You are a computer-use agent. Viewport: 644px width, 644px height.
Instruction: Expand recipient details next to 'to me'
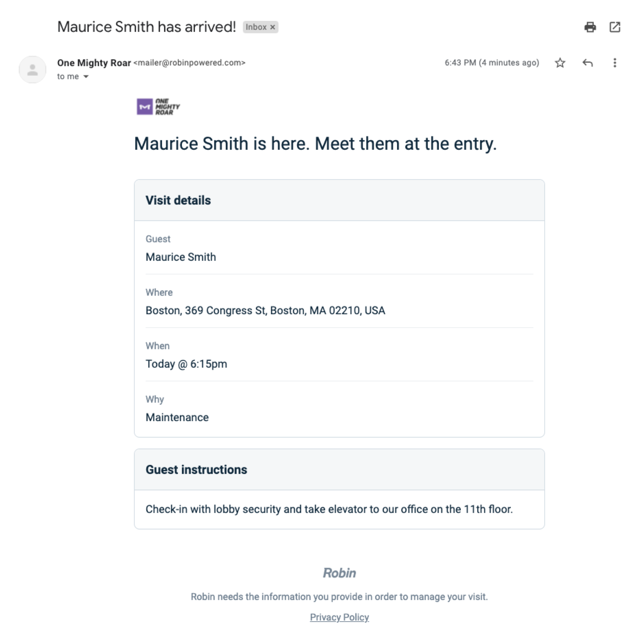86,77
